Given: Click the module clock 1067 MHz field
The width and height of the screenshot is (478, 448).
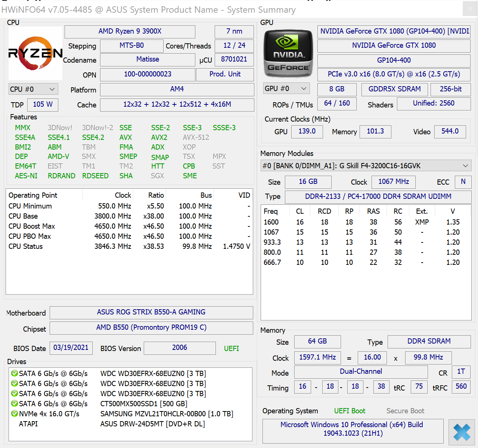Looking at the screenshot, I should pos(394,182).
